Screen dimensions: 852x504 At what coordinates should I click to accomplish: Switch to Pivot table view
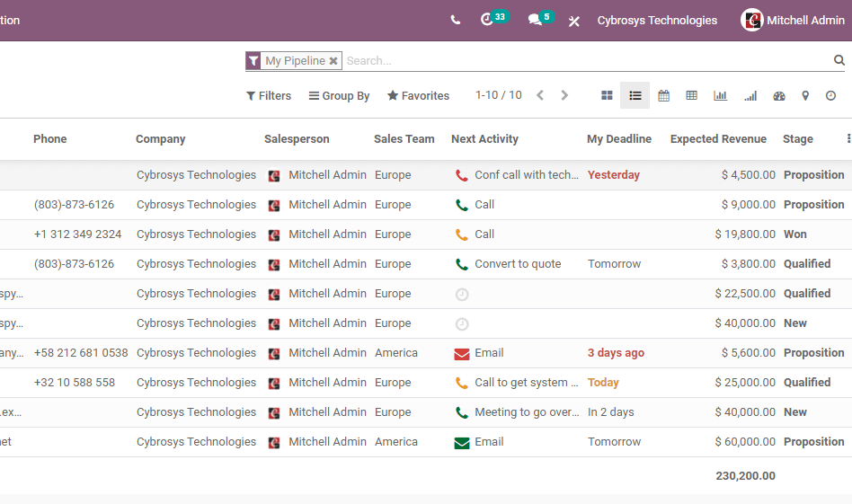(691, 95)
